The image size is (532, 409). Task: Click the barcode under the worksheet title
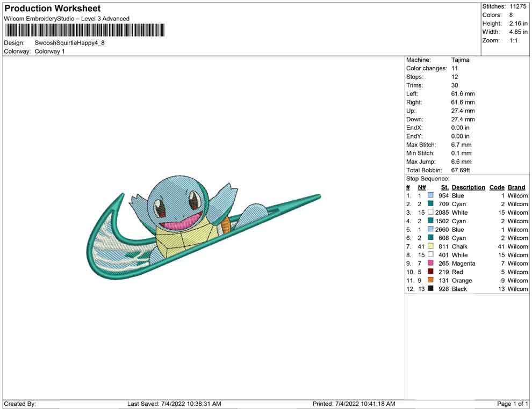coord(85,30)
